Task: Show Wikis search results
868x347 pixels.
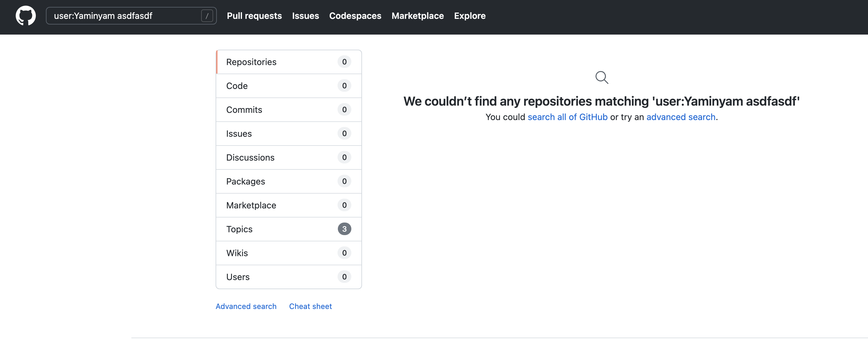Action: [237, 253]
